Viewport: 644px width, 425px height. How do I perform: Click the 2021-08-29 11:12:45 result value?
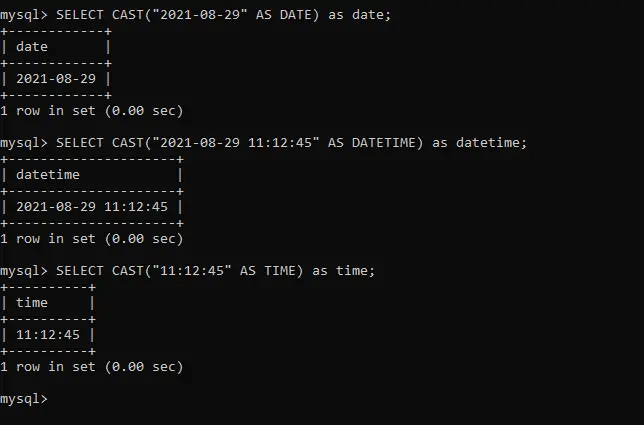click(x=92, y=207)
